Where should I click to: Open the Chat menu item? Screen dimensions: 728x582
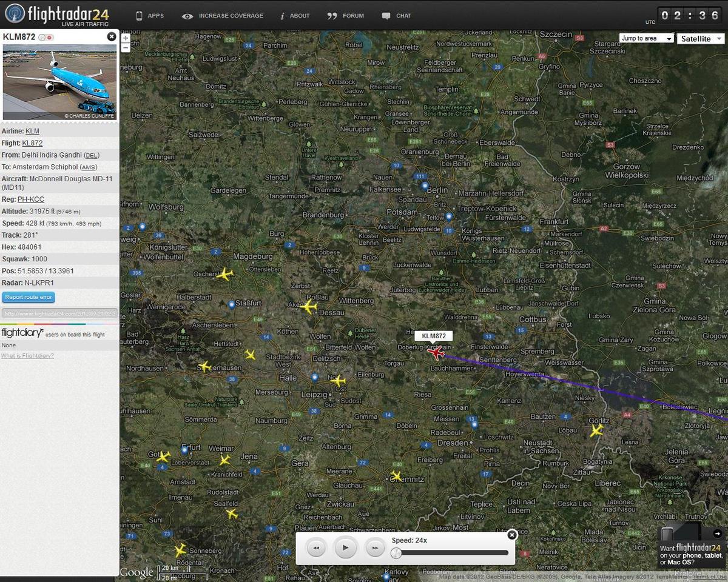pyautogui.click(x=397, y=16)
